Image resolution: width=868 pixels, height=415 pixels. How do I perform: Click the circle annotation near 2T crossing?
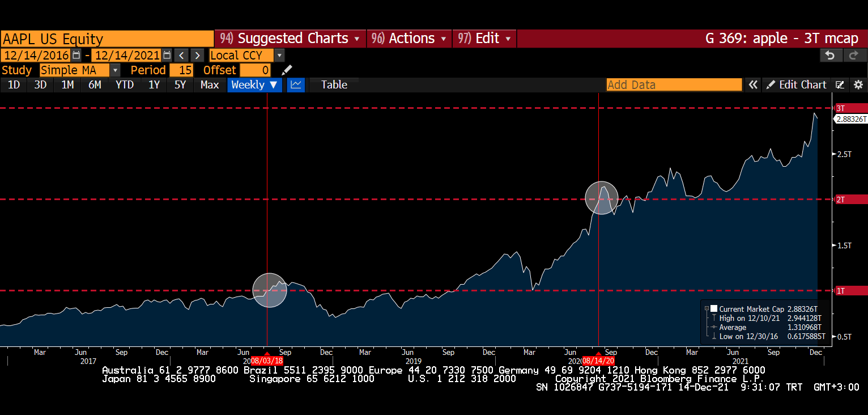pos(601,197)
